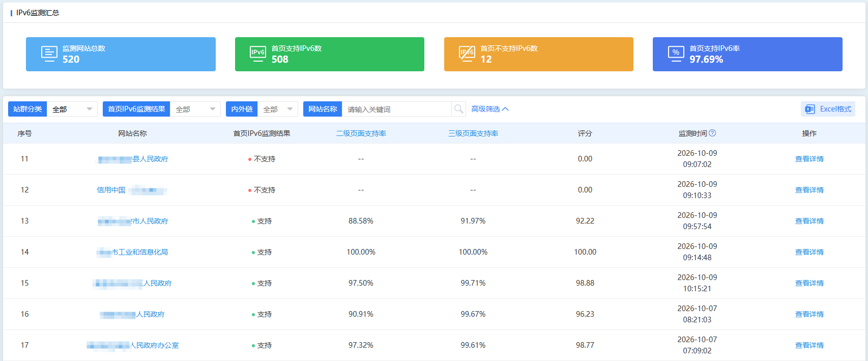View details 查看详情 for row 11

coord(809,159)
